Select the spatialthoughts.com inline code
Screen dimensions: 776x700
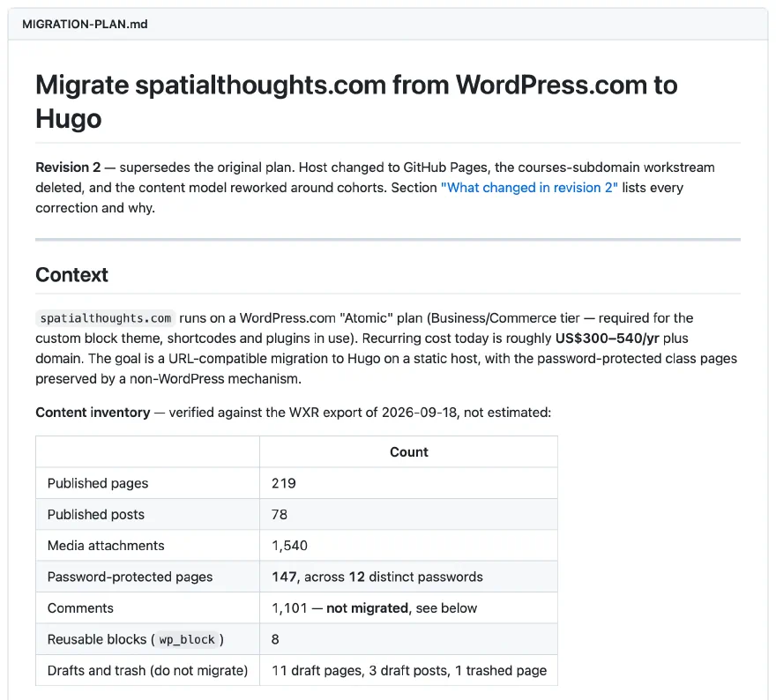106,318
